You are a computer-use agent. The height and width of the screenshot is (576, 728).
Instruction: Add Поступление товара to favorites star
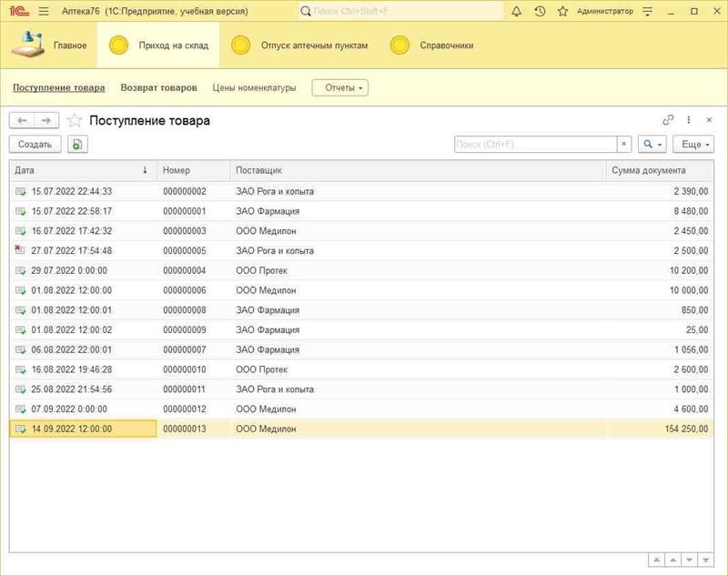(75, 121)
